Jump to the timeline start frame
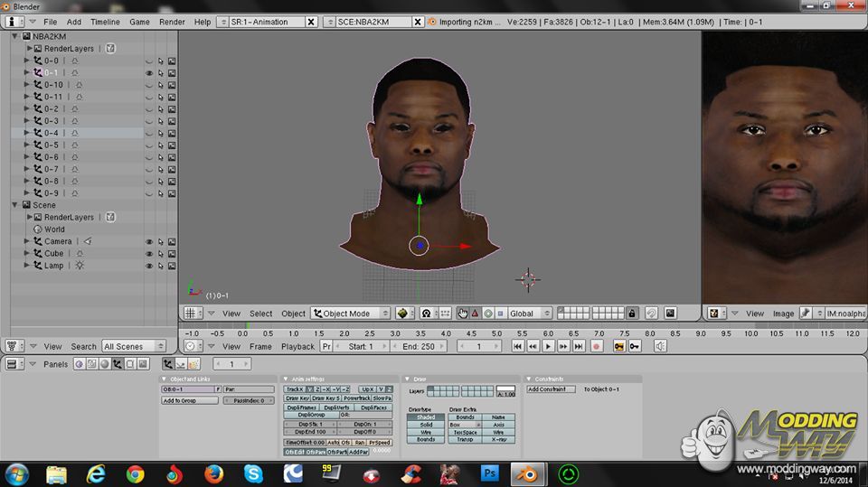The height and width of the screenshot is (487, 868). point(517,346)
